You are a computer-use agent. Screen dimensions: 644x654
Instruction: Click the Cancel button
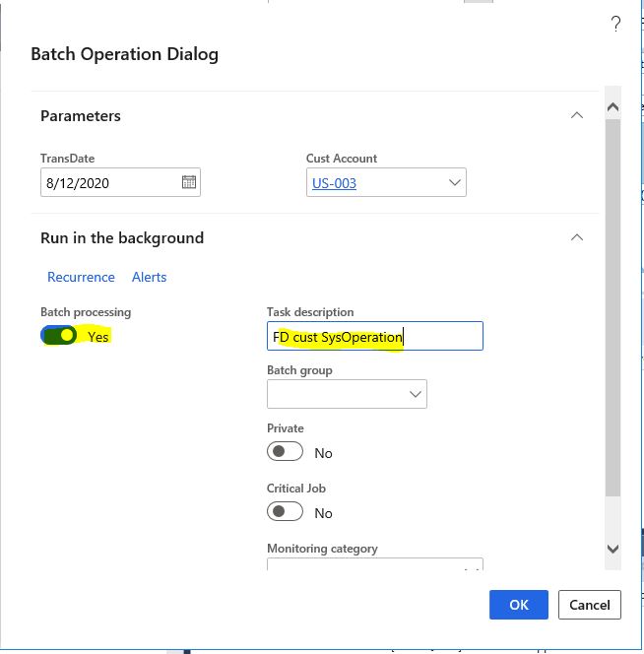pos(590,605)
